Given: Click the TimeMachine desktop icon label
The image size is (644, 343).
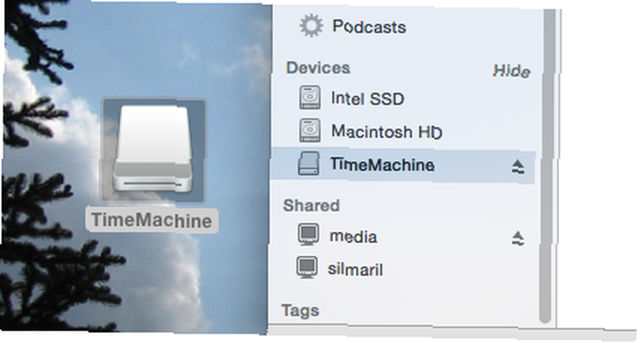Looking at the screenshot, I should pyautogui.click(x=151, y=220).
